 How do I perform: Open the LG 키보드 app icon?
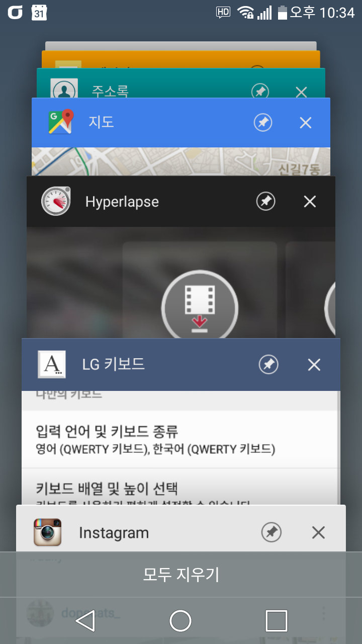click(x=52, y=364)
